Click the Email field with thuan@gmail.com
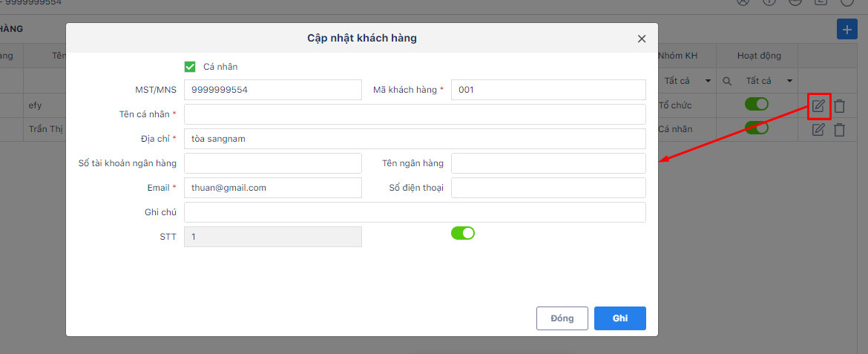 pyautogui.click(x=273, y=188)
